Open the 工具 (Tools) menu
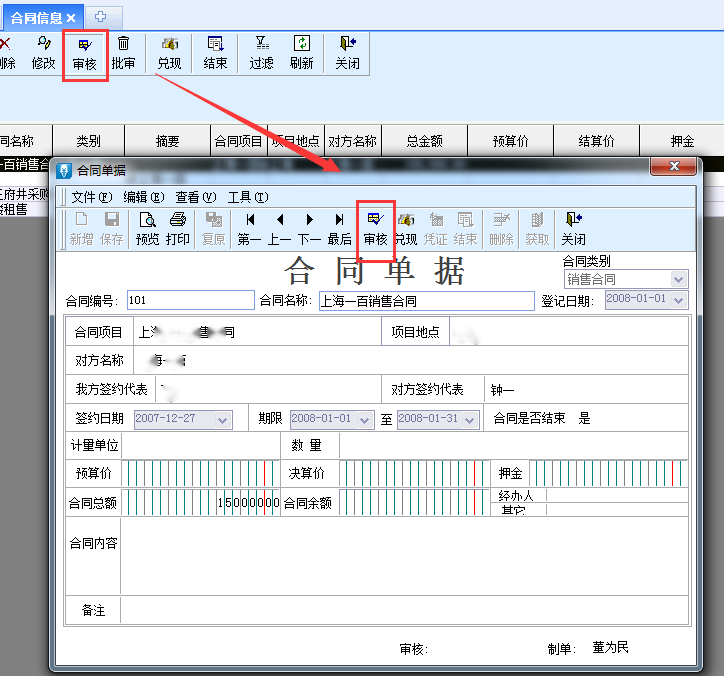724x676 pixels. click(247, 197)
